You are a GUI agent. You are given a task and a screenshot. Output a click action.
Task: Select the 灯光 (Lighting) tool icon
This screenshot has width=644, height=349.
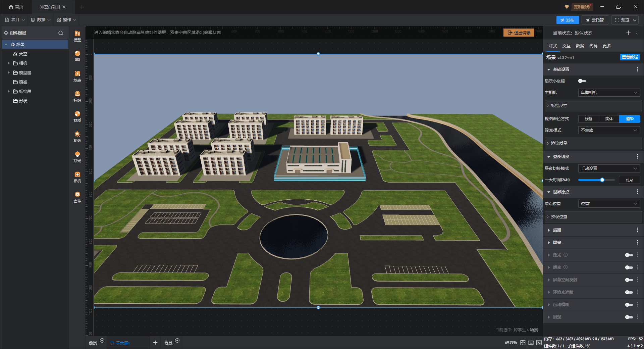pyautogui.click(x=77, y=156)
